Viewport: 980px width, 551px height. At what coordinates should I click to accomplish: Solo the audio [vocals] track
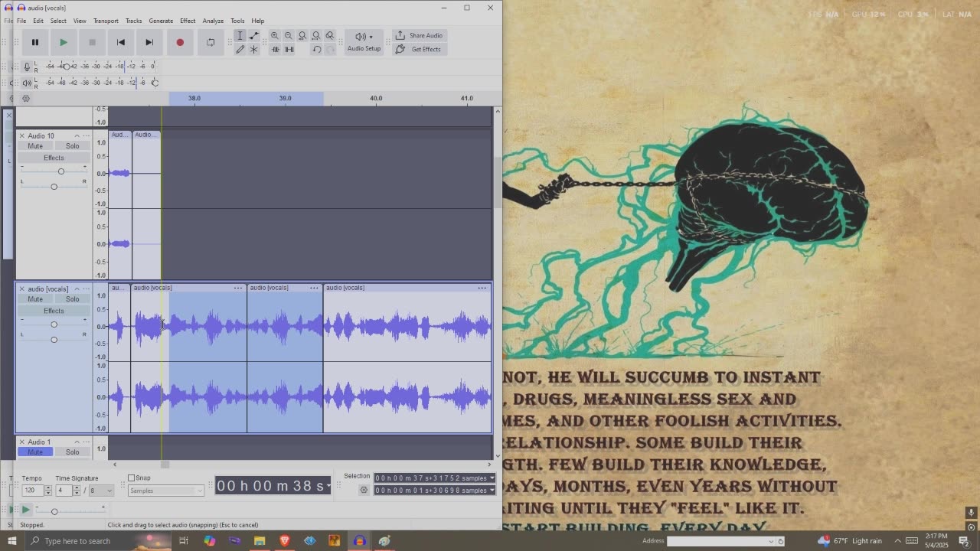coord(72,299)
